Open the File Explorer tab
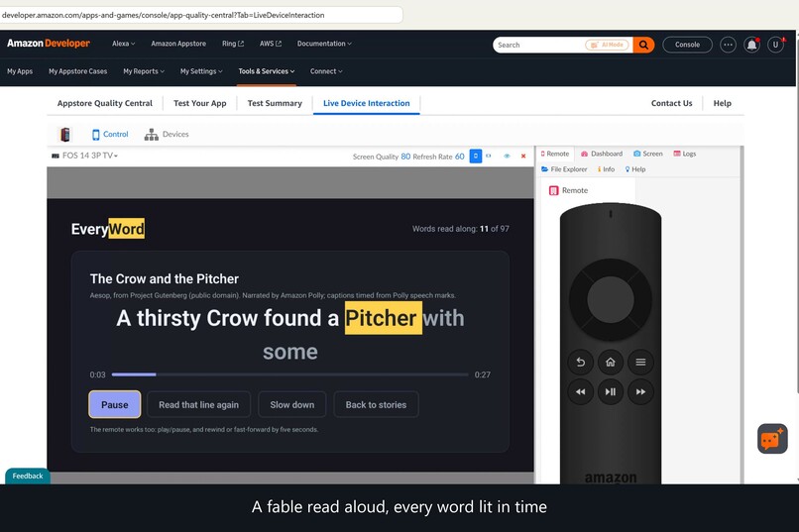The height and width of the screenshot is (532, 799). (x=564, y=169)
